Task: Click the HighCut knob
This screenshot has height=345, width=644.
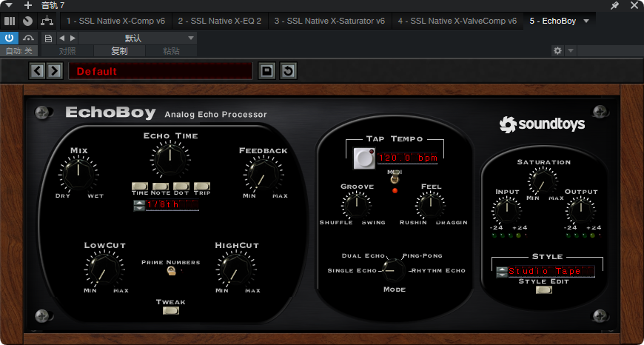Action: (235, 269)
